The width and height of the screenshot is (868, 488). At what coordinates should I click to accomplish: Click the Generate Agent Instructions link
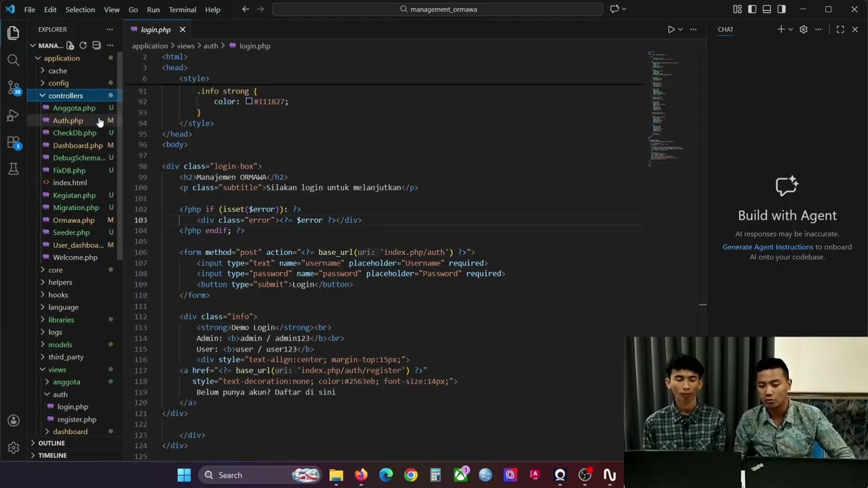coord(768,247)
